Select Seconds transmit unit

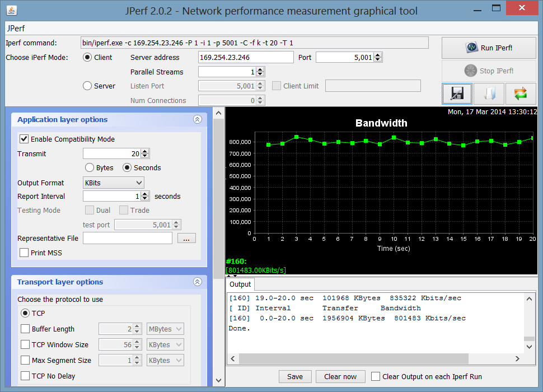coord(127,167)
